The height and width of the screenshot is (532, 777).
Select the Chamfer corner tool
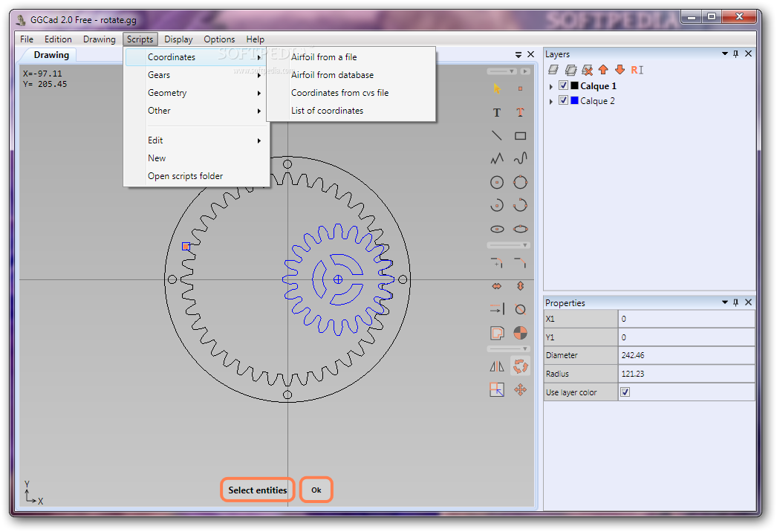pyautogui.click(x=520, y=263)
